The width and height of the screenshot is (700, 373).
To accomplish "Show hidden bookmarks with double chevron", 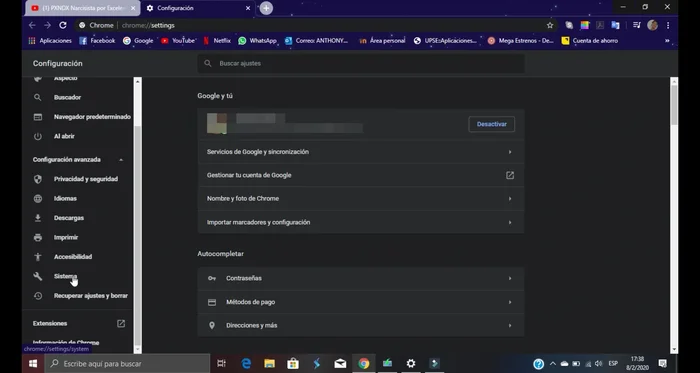I will pyautogui.click(x=667, y=41).
